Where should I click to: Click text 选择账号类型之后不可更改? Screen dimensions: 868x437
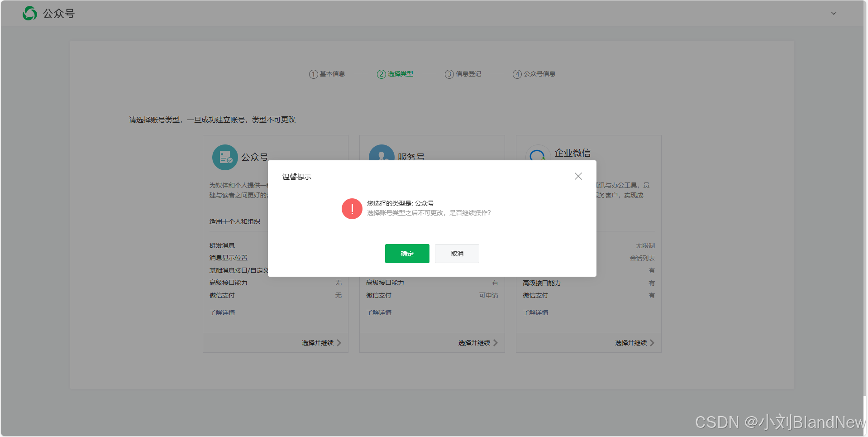click(x=405, y=213)
